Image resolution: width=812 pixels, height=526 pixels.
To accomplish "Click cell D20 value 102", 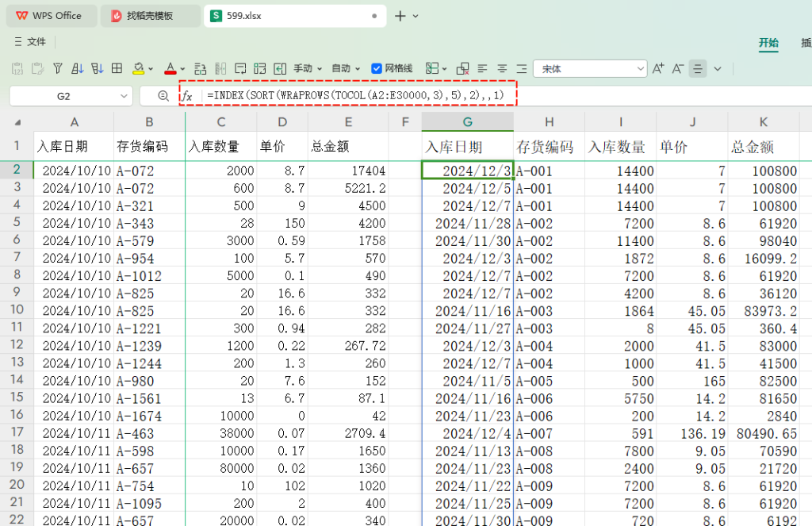I will [282, 486].
